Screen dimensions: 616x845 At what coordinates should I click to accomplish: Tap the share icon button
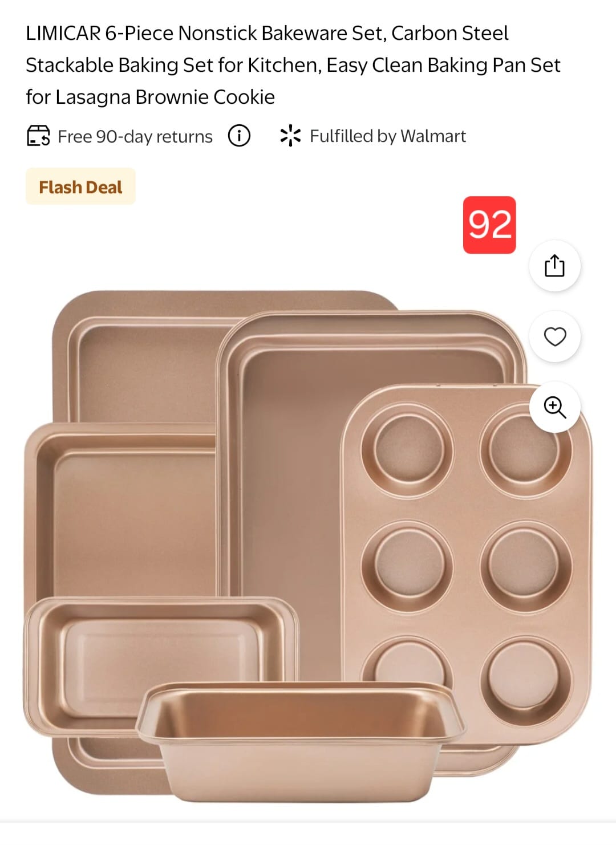tap(554, 266)
